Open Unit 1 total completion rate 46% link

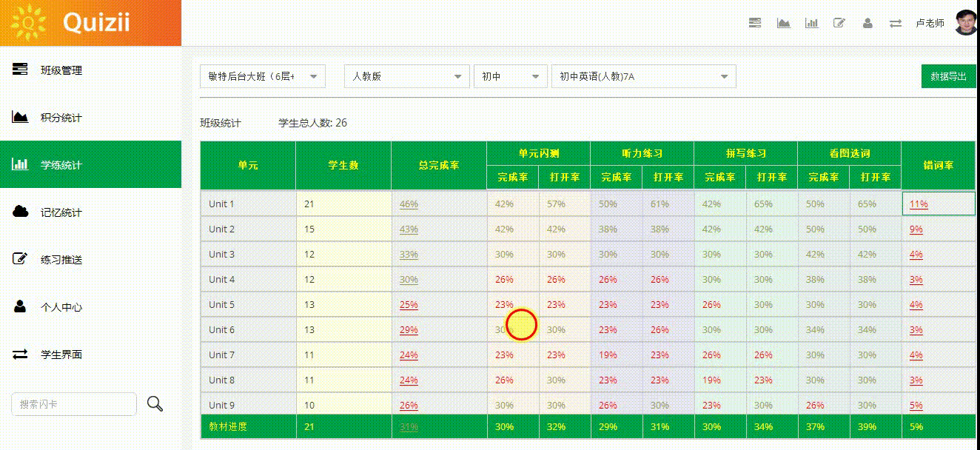[409, 204]
